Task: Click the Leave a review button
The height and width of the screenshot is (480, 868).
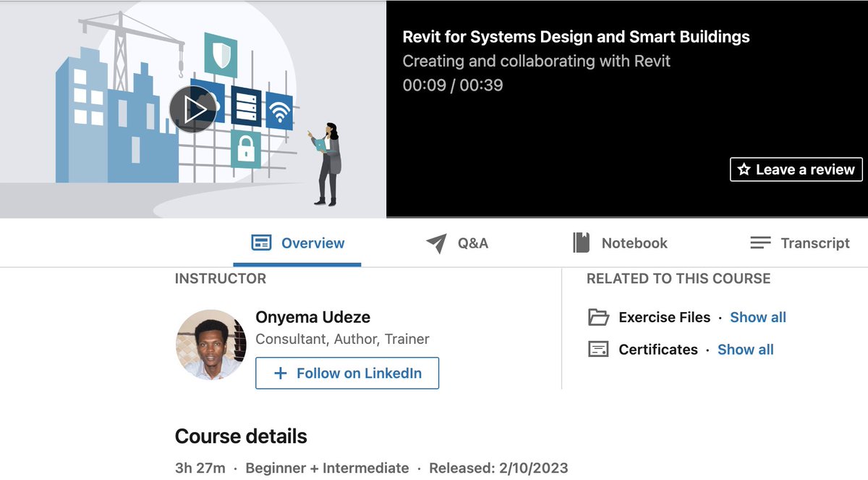Action: coord(796,169)
